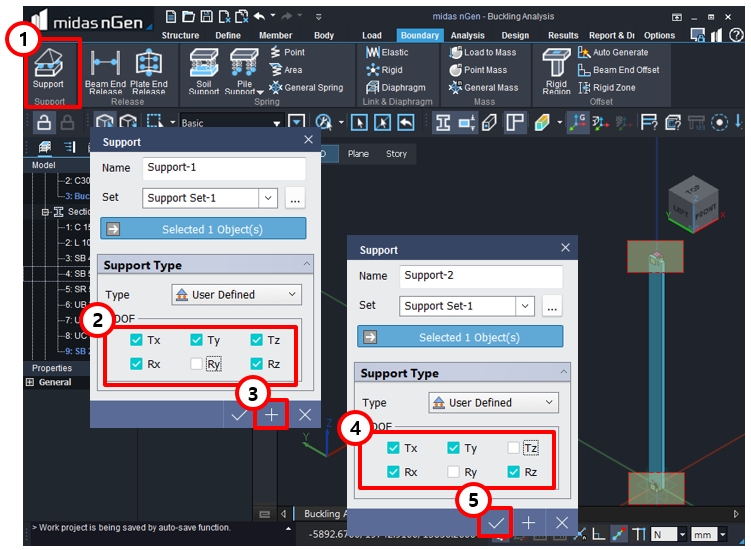This screenshot has height=550, width=751.
Task: Click ellipsis button beside Set in Support-1
Action: click(x=295, y=197)
